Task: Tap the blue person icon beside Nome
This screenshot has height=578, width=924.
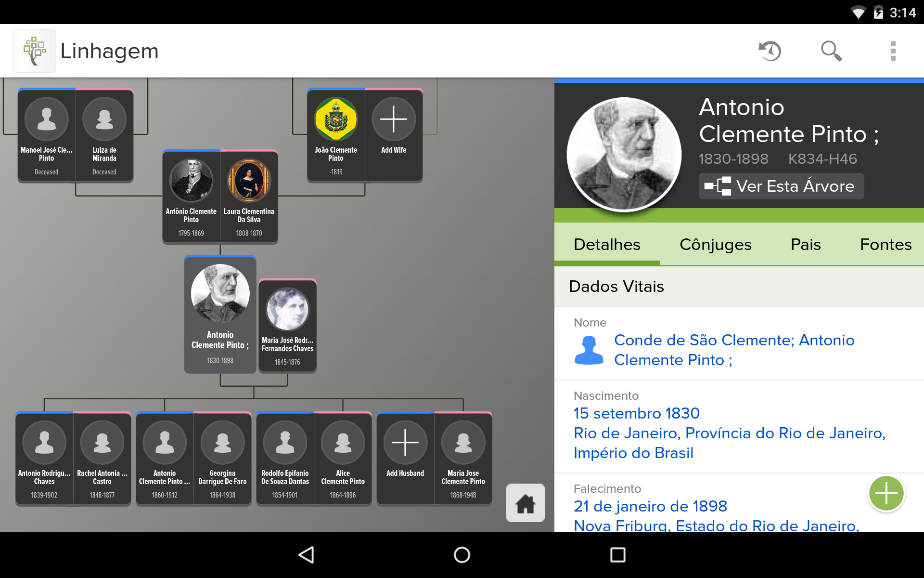Action: tap(589, 349)
